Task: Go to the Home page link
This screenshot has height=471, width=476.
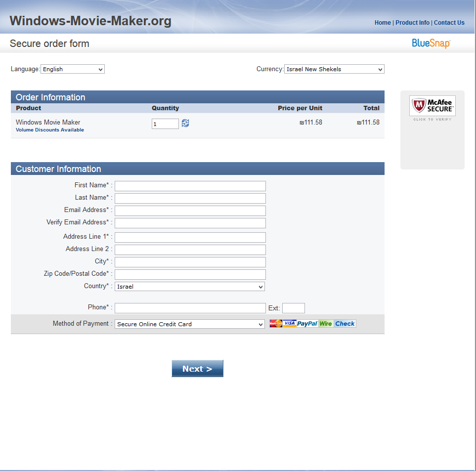Action: (x=383, y=23)
